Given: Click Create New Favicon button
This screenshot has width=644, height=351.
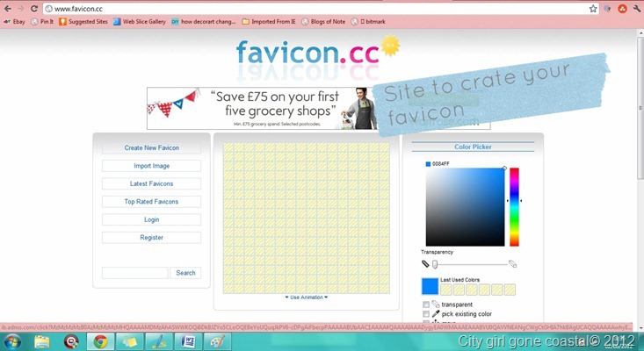Looking at the screenshot, I should point(151,147).
